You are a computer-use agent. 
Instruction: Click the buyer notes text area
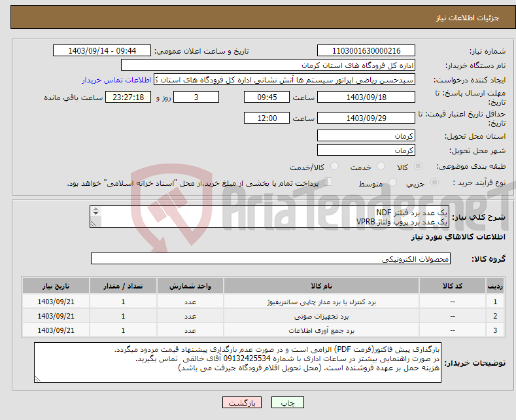pos(237,362)
